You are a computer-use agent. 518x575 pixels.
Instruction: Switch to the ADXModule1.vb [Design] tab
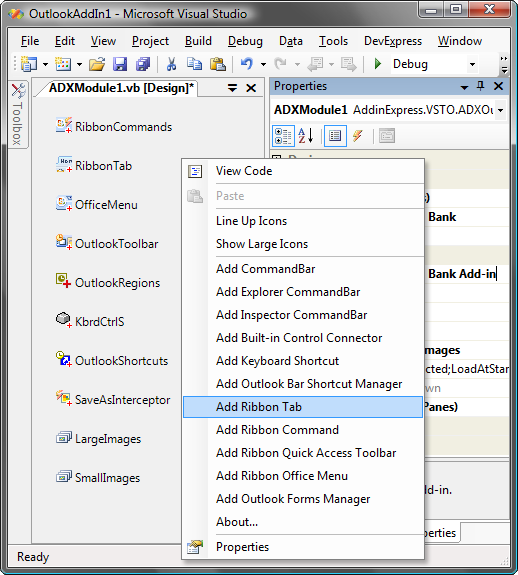click(121, 88)
